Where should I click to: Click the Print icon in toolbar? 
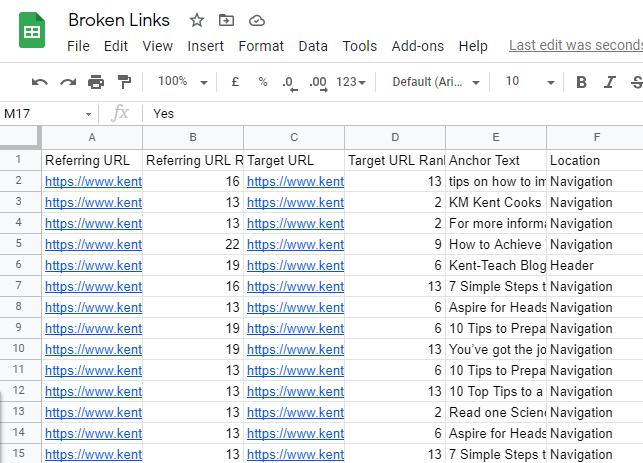pyautogui.click(x=96, y=82)
